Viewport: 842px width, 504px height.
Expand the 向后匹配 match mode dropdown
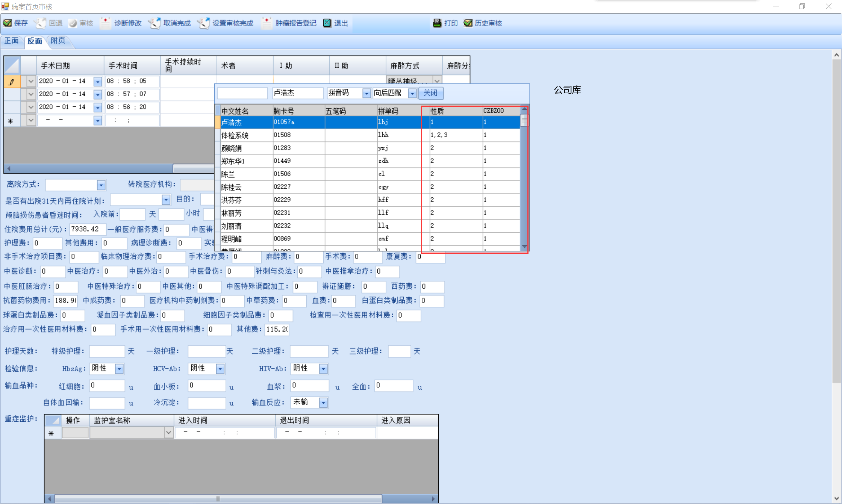[x=412, y=93]
